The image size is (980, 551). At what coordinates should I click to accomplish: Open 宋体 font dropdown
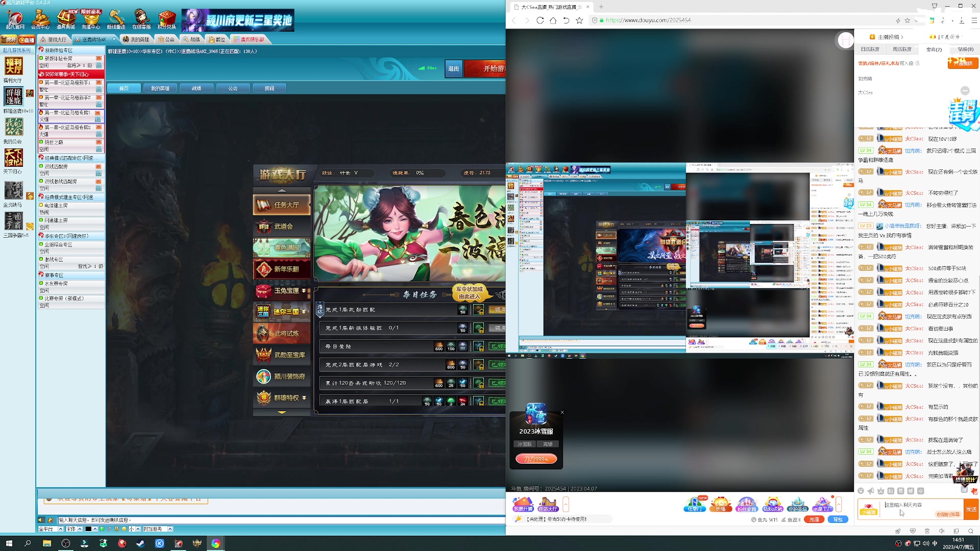pos(80,529)
